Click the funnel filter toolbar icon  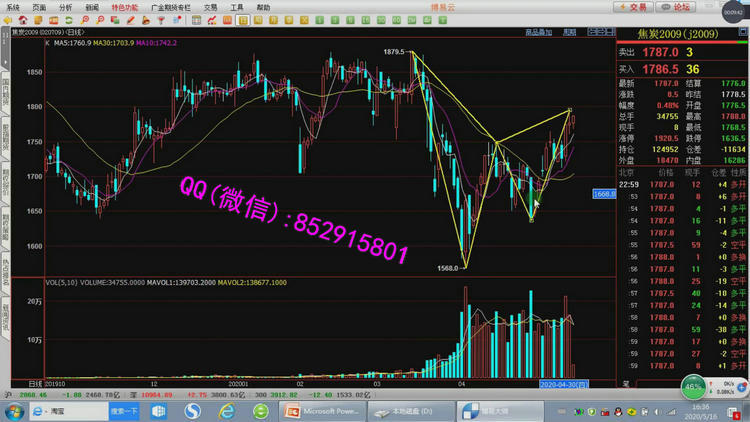[162, 20]
